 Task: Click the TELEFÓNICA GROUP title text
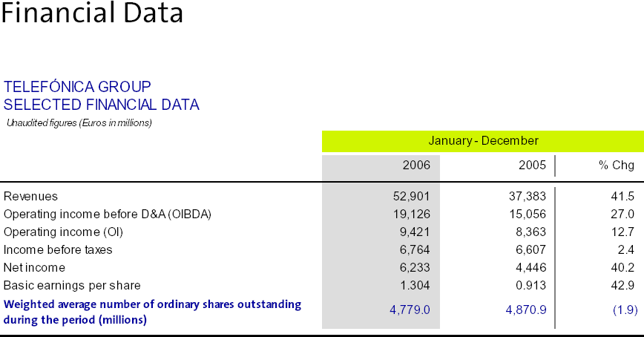click(x=77, y=86)
